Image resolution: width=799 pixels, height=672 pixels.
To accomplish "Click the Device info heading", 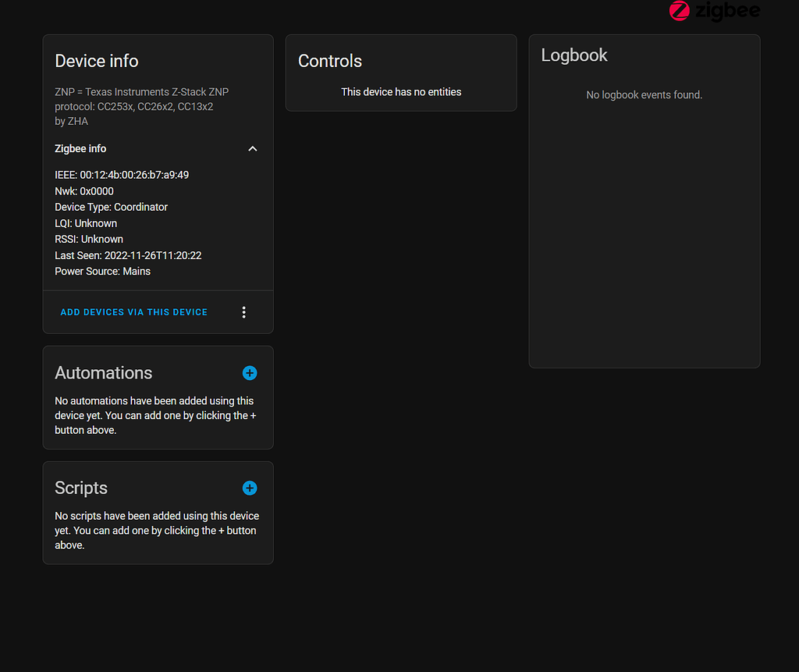I will [97, 61].
